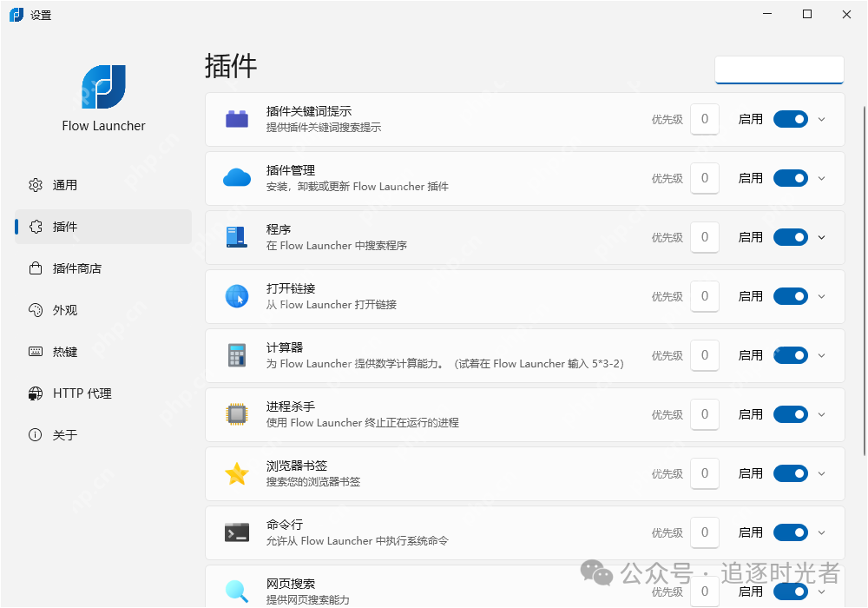The width and height of the screenshot is (868, 608).
Task: Expand the 打开链接 plugin chevron
Action: pos(821,296)
